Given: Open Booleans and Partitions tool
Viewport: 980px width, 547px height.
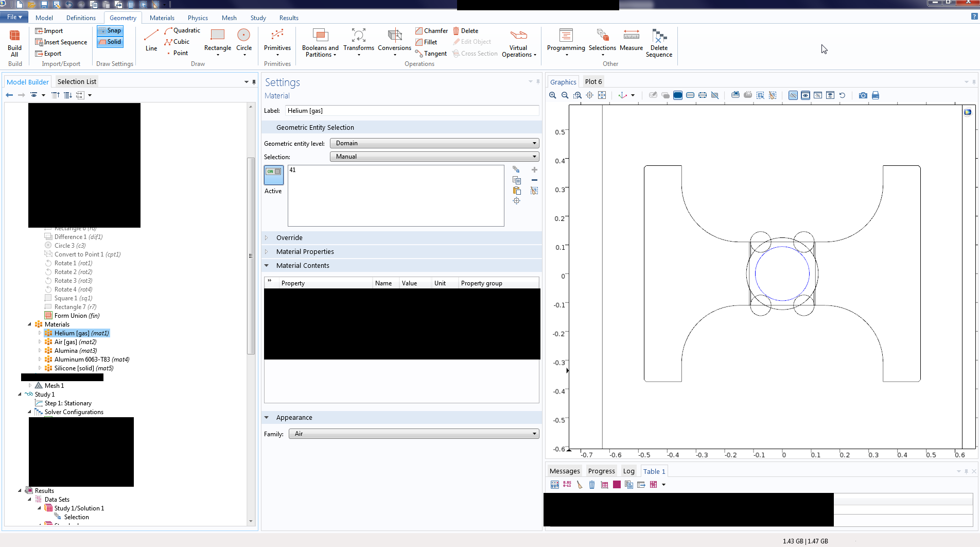Looking at the screenshot, I should coord(320,42).
